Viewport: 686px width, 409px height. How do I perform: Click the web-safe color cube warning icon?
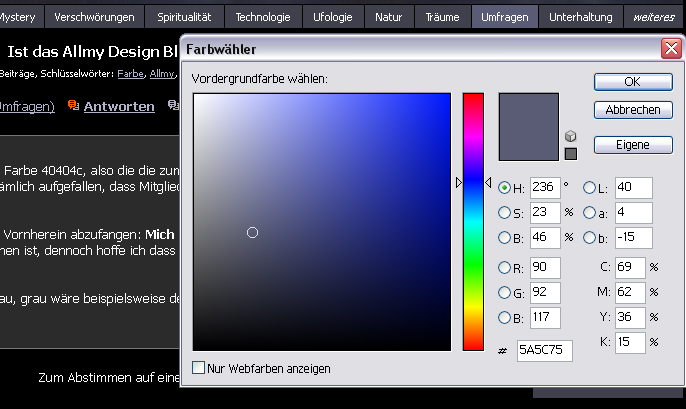[x=570, y=136]
